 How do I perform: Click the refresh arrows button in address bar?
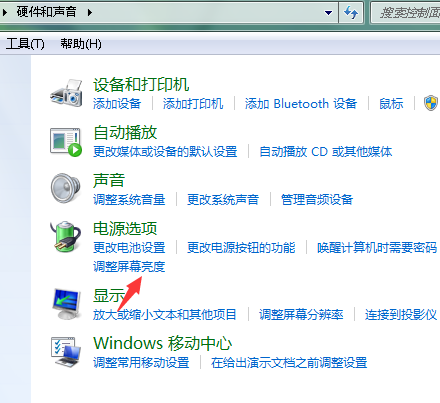coord(351,13)
